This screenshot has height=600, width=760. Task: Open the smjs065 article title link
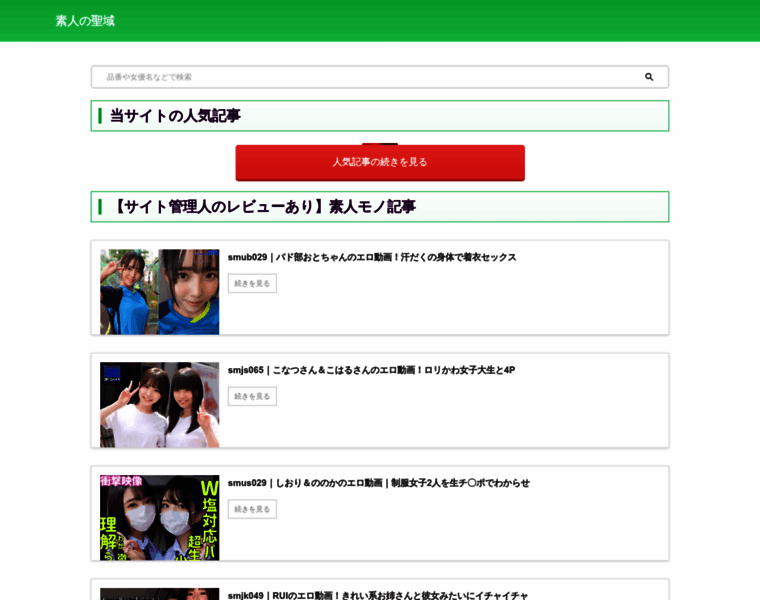[371, 370]
